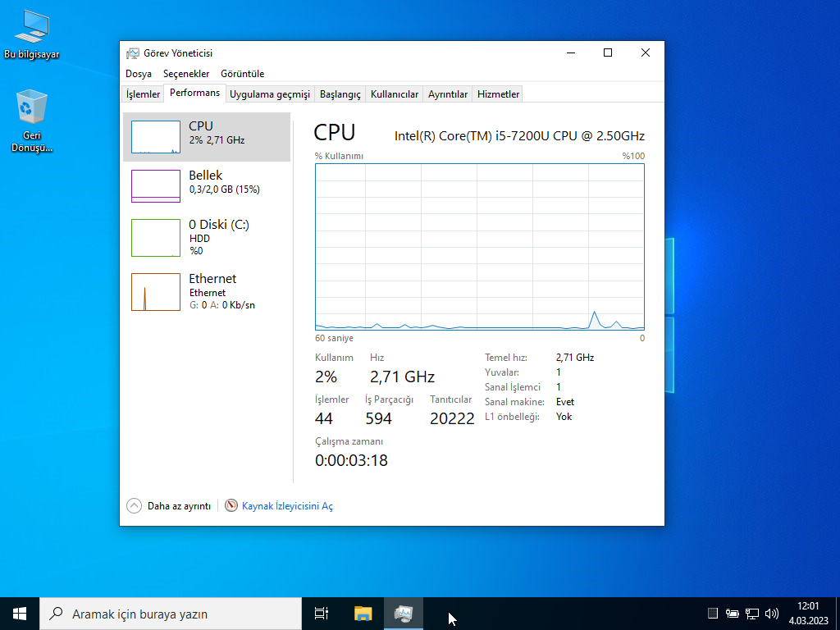
Task: Click the 594 value under İş Parçacığı
Action: (379, 418)
